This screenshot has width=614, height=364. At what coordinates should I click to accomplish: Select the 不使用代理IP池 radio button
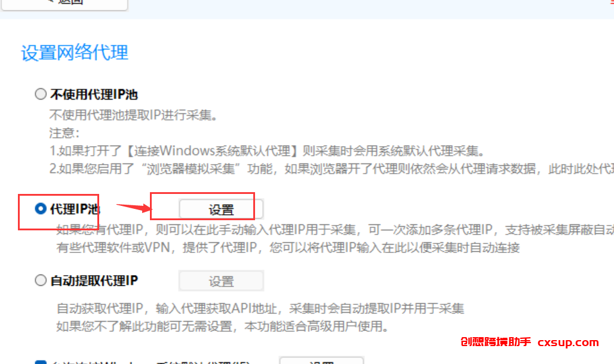[41, 94]
